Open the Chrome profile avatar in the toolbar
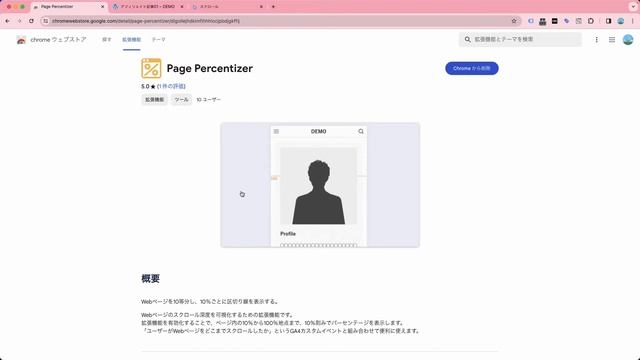Viewport: 640px width, 360px height. click(x=621, y=21)
